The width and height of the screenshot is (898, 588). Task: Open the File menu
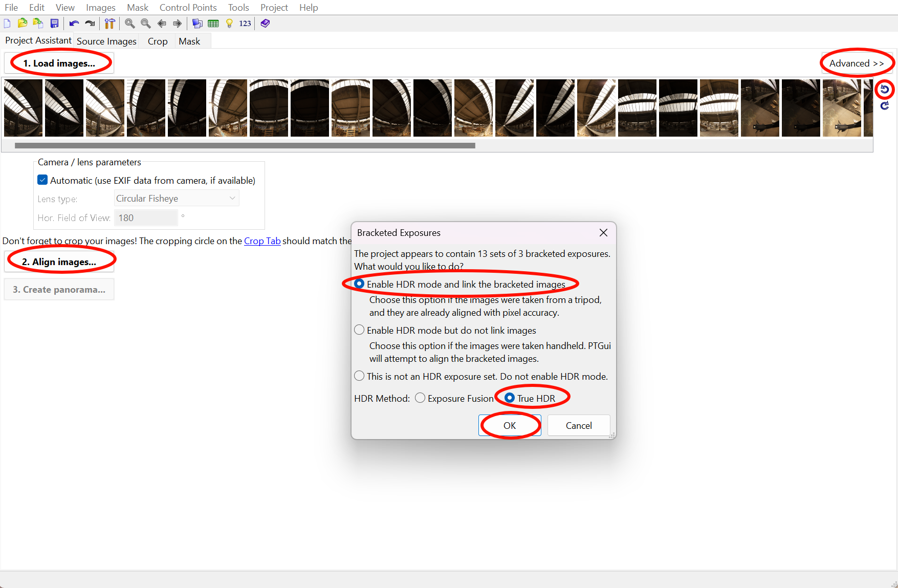tap(11, 8)
